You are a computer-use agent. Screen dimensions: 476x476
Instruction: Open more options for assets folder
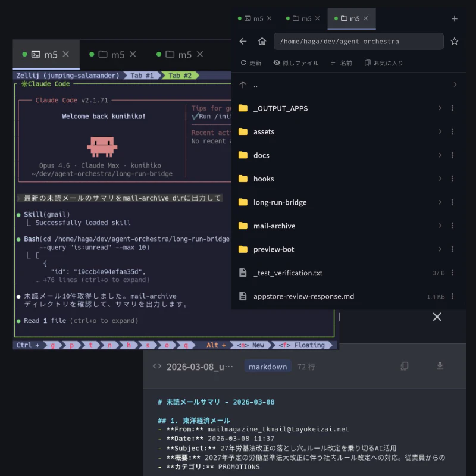[452, 131]
